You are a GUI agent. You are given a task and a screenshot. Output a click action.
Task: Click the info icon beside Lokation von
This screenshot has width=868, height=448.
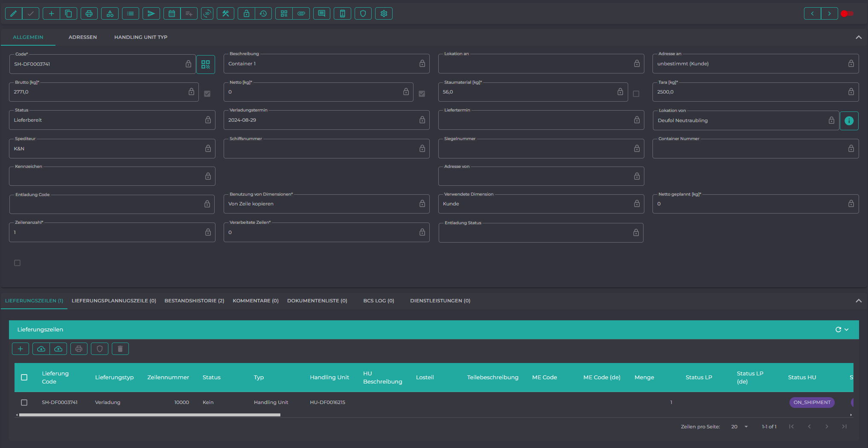(x=849, y=121)
